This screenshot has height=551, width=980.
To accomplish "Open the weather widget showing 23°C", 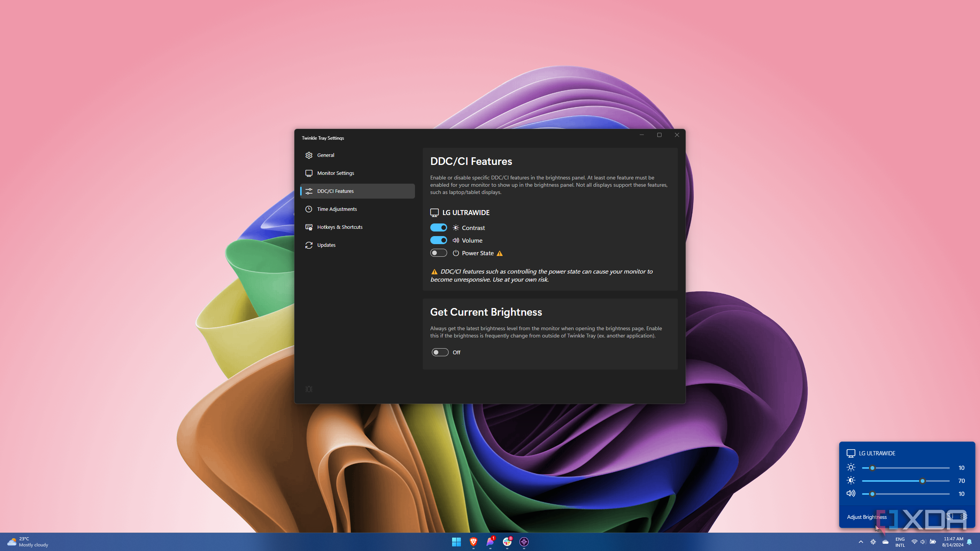I will pyautogui.click(x=28, y=542).
